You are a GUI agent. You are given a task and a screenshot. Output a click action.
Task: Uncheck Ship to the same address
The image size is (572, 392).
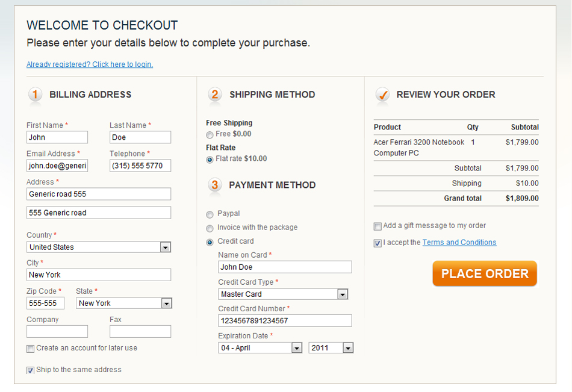click(x=30, y=370)
